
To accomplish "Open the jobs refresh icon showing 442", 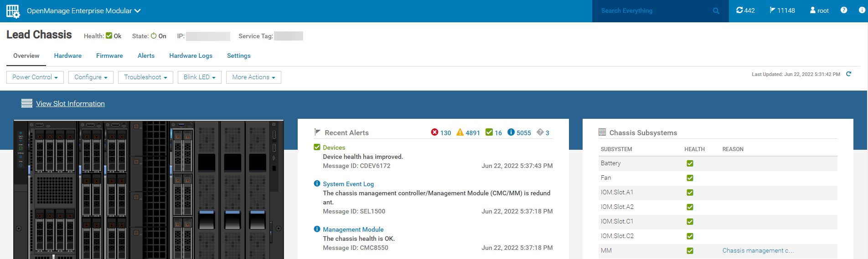I will click(739, 10).
